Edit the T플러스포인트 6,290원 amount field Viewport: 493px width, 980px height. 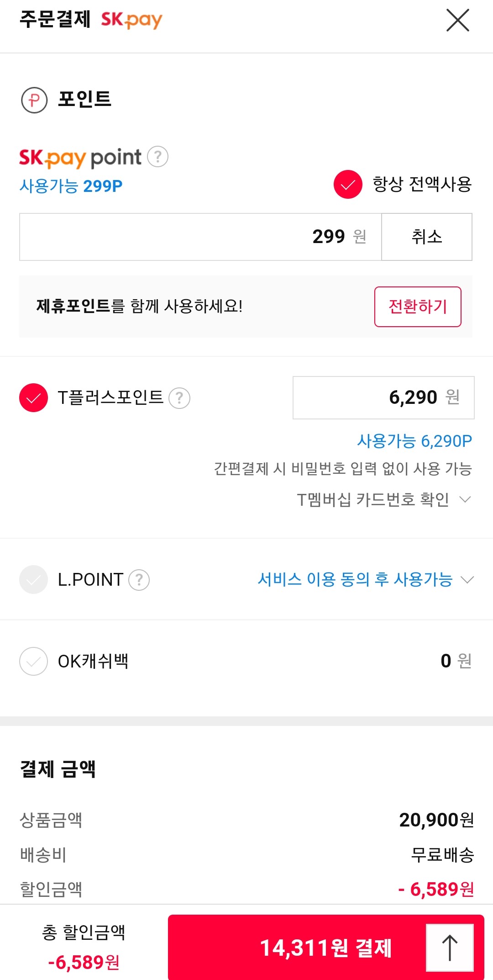tap(383, 397)
